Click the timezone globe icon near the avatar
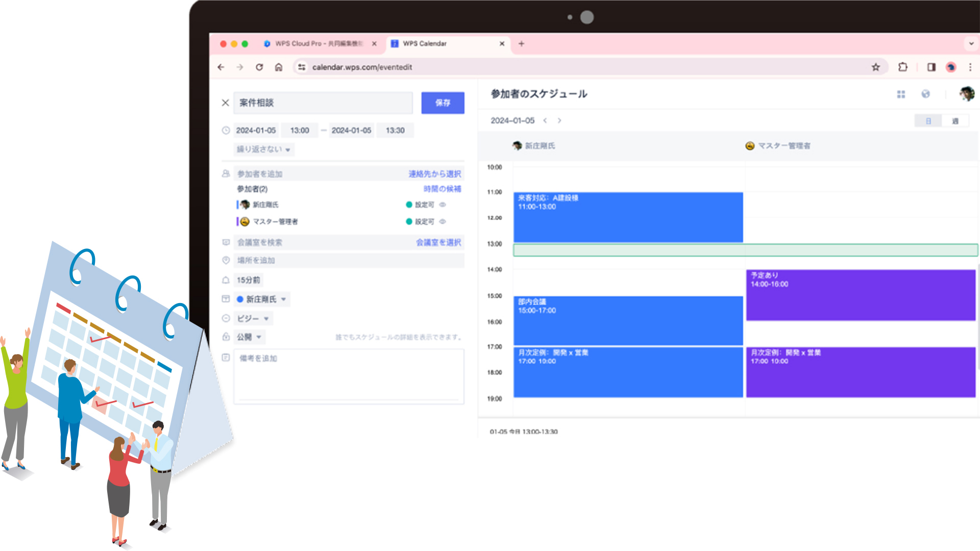 click(926, 94)
